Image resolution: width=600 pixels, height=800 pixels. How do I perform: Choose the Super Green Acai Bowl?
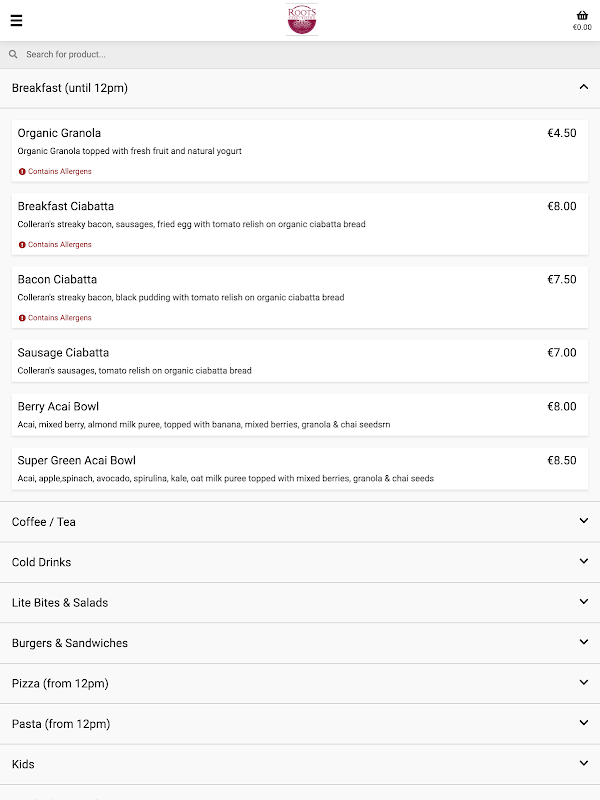(299, 469)
